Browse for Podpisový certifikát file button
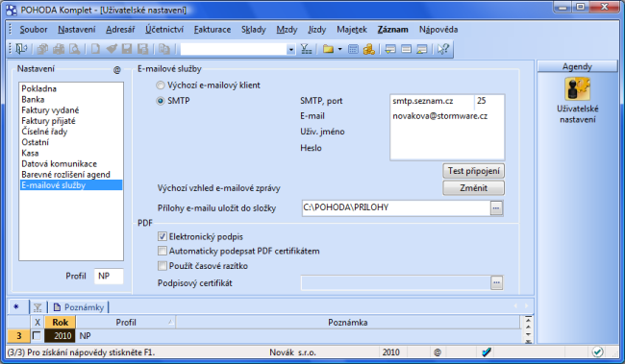The width and height of the screenshot is (625, 364). (x=496, y=282)
